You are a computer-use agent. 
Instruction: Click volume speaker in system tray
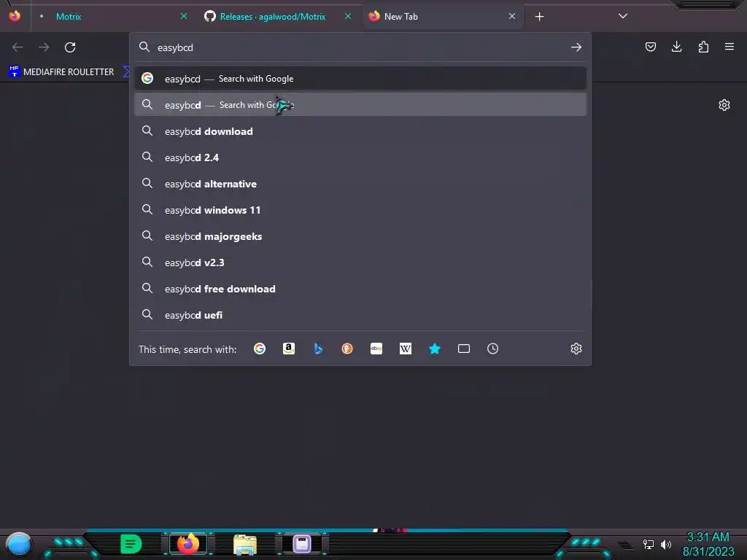pos(665,544)
